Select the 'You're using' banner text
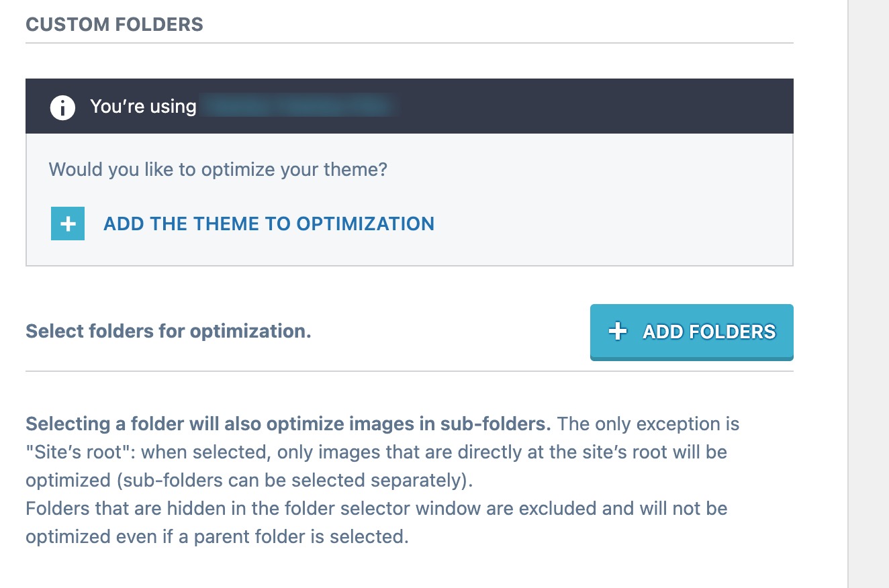Viewport: 889px width, 588px height. [143, 106]
